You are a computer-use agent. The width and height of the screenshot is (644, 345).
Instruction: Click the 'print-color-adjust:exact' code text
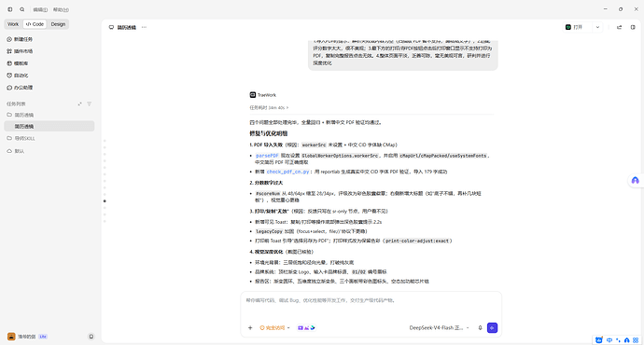[417, 241]
